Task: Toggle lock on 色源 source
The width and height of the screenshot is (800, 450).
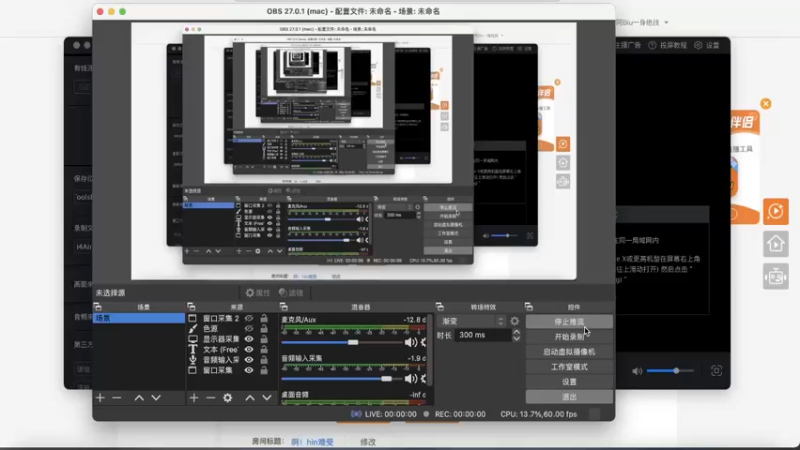Action: [264, 329]
